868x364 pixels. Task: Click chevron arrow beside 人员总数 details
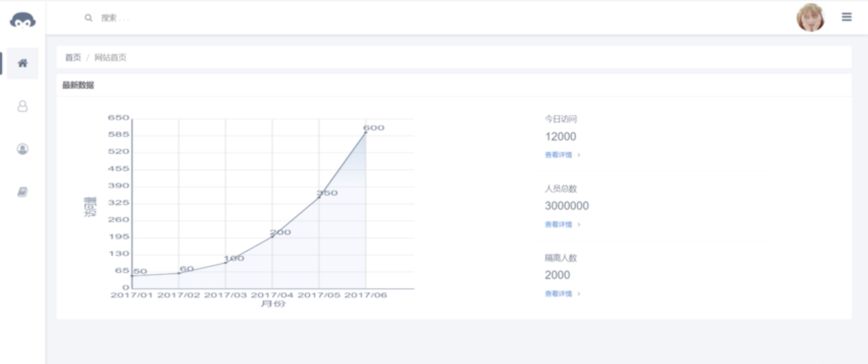pos(579,224)
